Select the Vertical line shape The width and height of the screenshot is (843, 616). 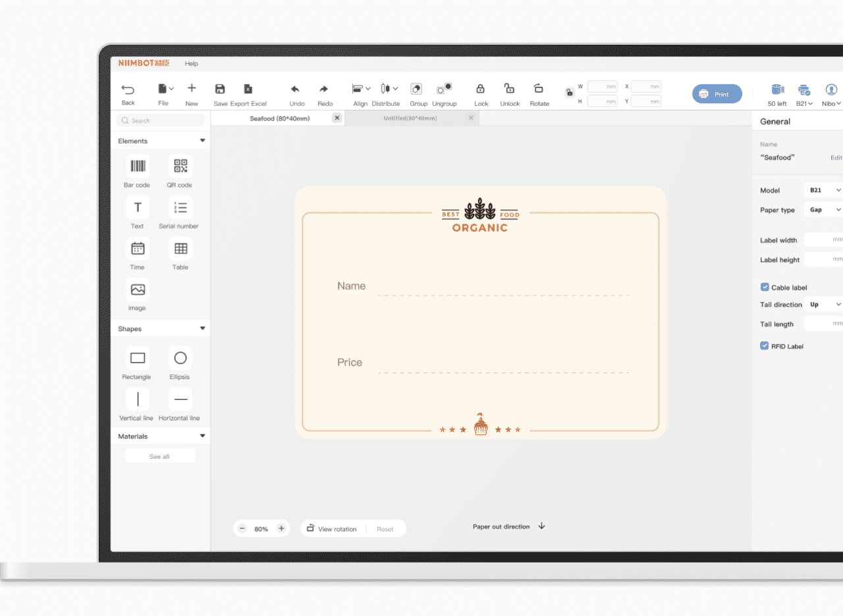tap(137, 399)
